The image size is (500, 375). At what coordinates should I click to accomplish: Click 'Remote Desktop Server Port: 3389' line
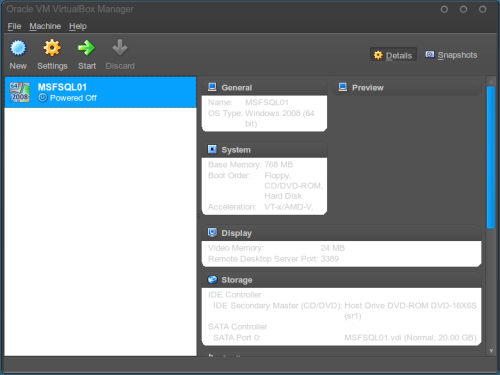(273, 259)
